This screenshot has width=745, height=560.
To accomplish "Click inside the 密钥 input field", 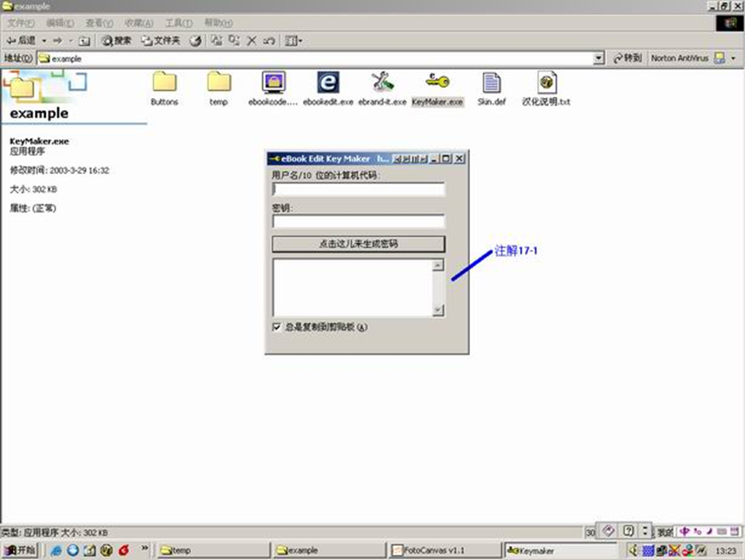I will coord(357,222).
